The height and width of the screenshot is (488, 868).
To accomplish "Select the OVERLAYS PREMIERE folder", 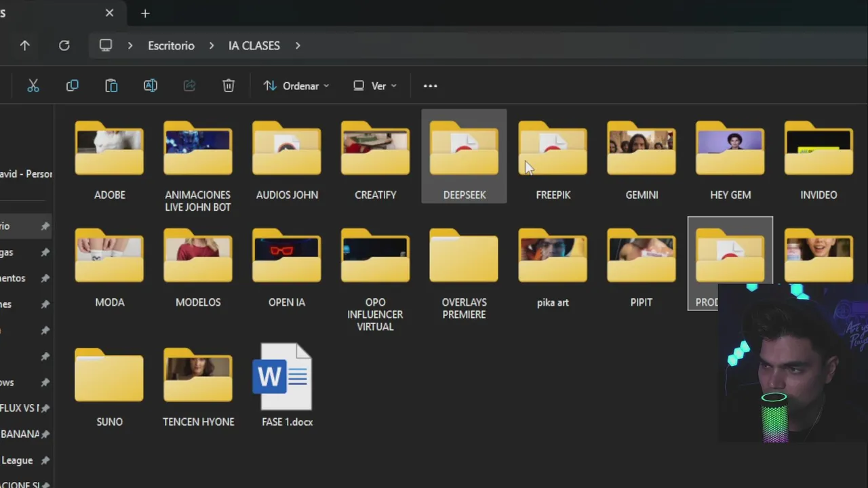I will (x=464, y=274).
